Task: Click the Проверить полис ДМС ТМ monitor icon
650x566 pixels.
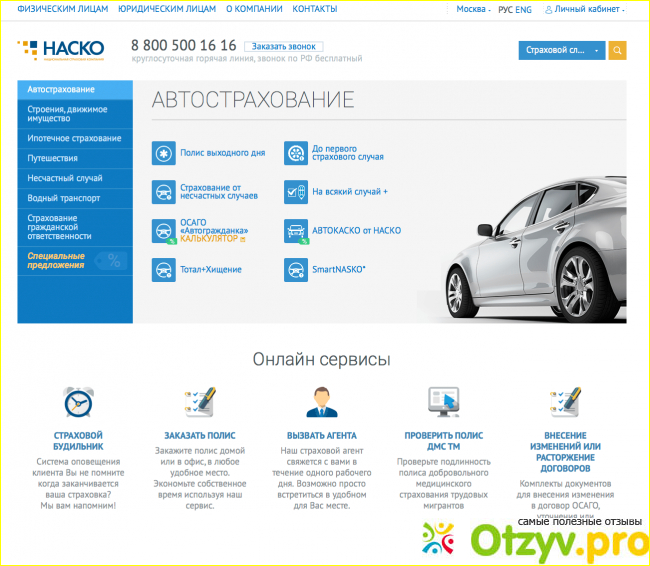Action: click(443, 402)
